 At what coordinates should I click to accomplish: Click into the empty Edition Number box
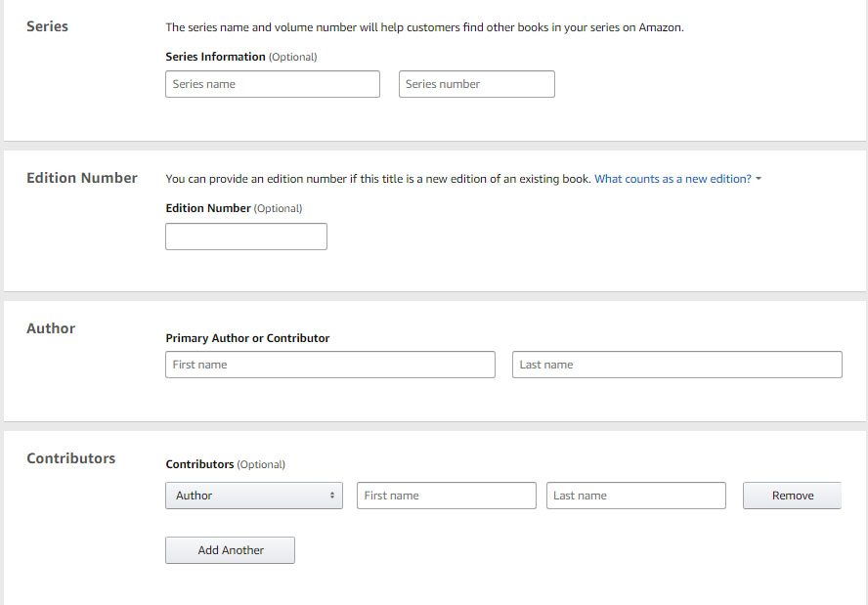point(246,237)
